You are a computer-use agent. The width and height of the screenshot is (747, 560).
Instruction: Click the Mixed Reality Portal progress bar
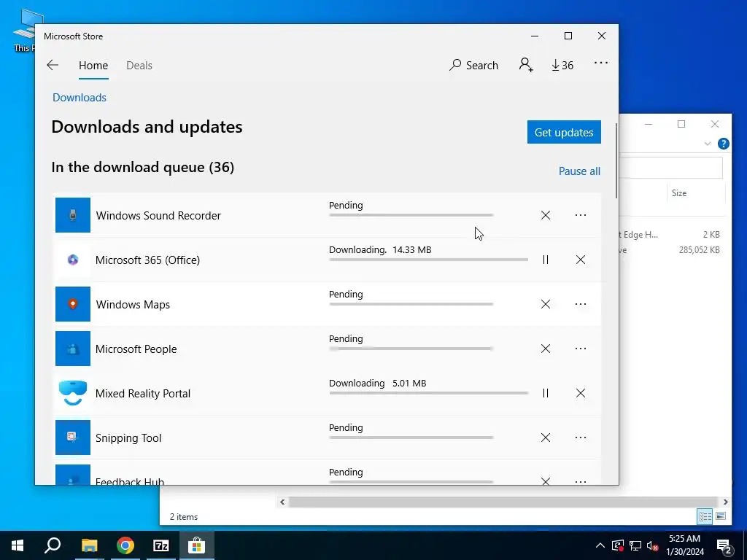428,393
